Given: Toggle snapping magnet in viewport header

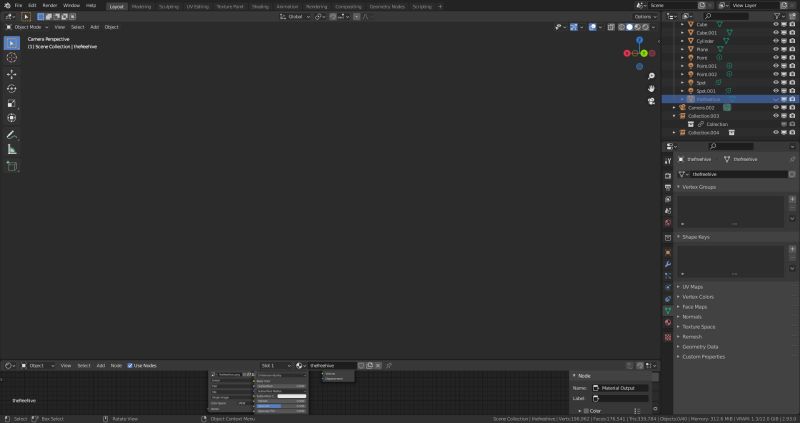Looking at the screenshot, I should tap(333, 17).
